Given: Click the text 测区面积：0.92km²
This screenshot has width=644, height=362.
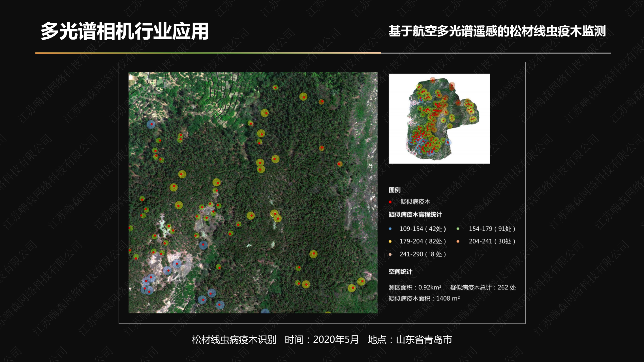Looking at the screenshot, I should tap(415, 288).
